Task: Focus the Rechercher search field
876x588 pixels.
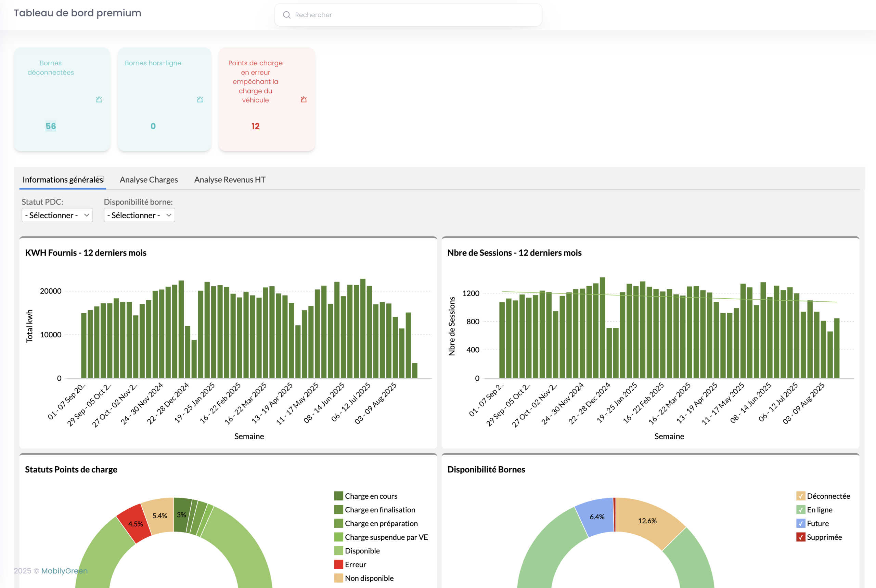Action: [x=408, y=15]
